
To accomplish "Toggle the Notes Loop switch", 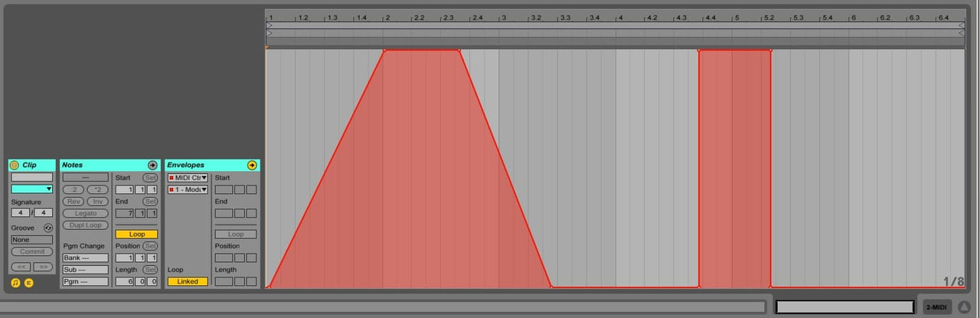I will pyautogui.click(x=136, y=234).
